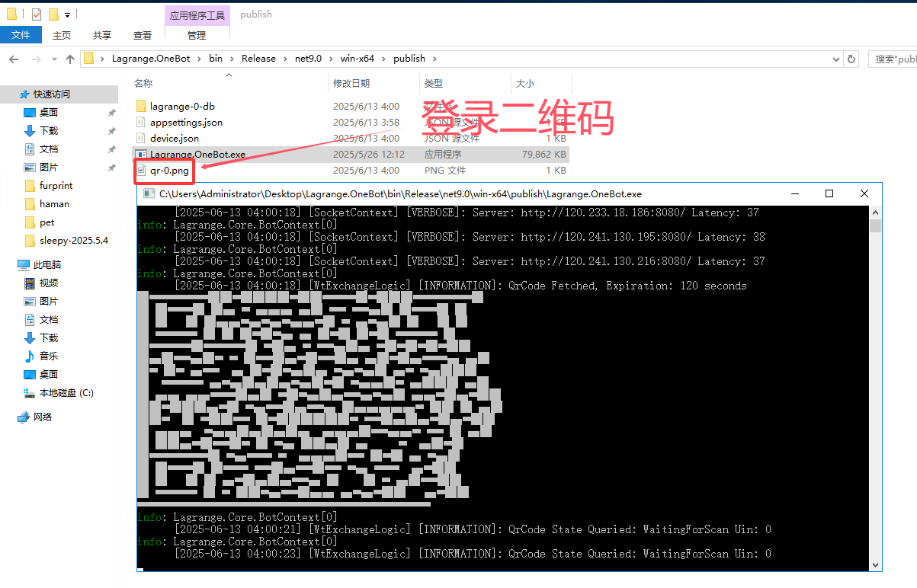917x588 pixels.
Task: Click the folder icon in the address bar
Action: pos(88,59)
